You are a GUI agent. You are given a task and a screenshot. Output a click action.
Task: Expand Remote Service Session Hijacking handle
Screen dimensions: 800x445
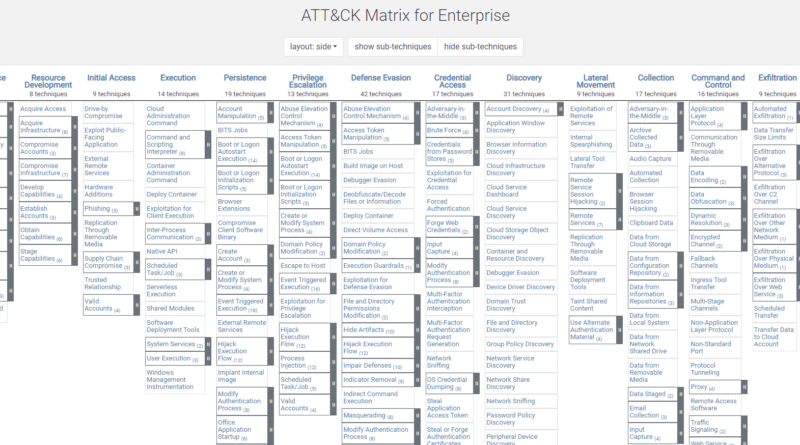point(619,191)
